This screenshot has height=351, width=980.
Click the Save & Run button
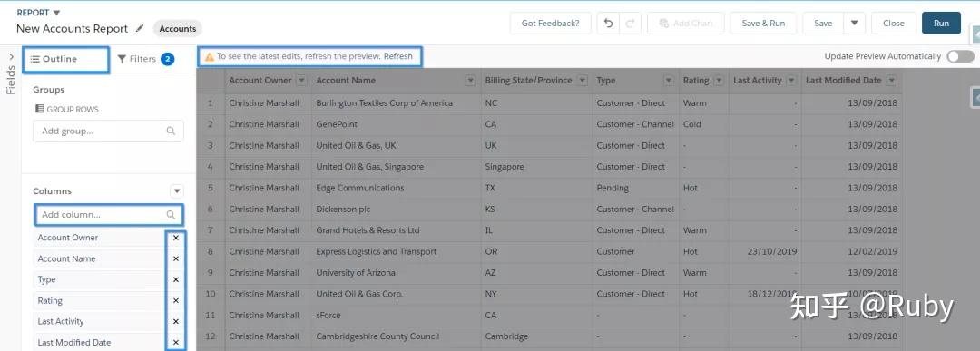(x=763, y=23)
